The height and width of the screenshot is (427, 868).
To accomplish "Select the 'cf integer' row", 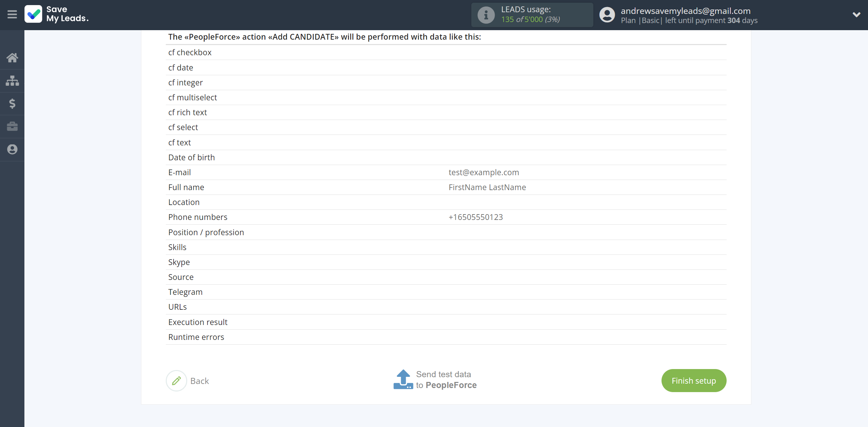I will coord(446,82).
